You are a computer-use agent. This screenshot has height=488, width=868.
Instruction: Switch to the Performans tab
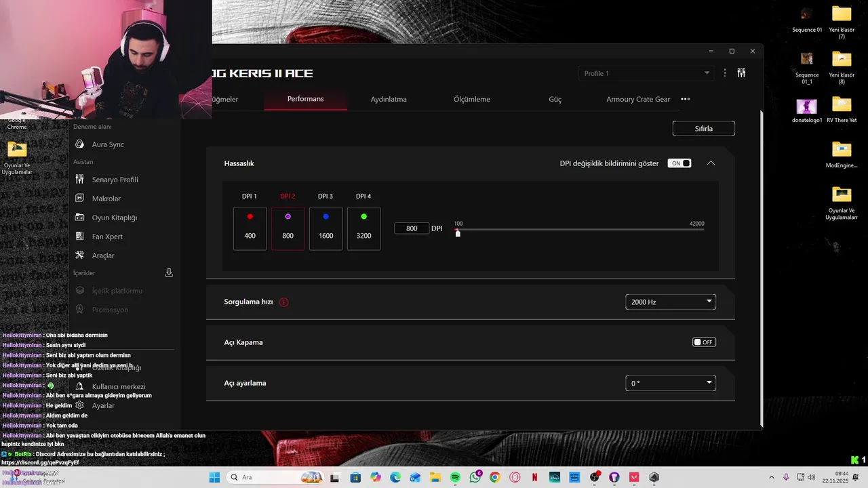click(x=305, y=99)
